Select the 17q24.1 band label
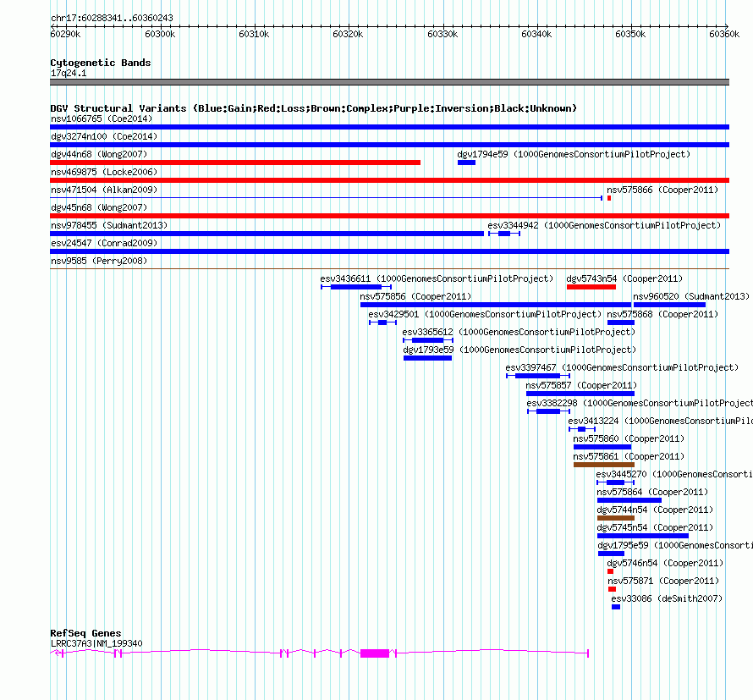Image resolution: width=753 pixels, height=700 pixels. [69, 73]
